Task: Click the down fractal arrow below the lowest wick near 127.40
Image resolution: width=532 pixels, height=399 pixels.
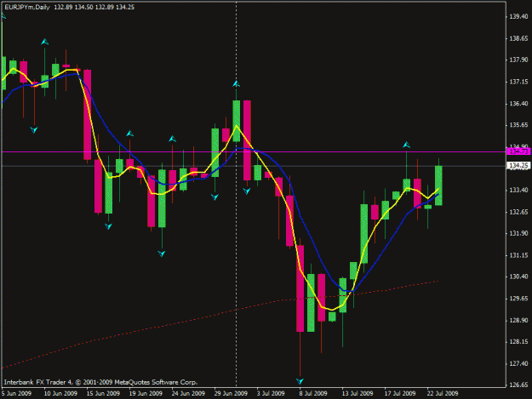Action: click(x=300, y=381)
